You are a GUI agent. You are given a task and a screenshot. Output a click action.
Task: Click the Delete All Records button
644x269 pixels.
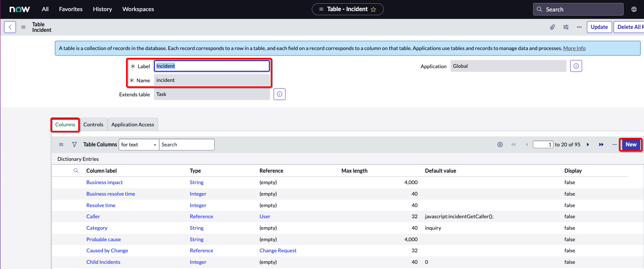tap(629, 27)
